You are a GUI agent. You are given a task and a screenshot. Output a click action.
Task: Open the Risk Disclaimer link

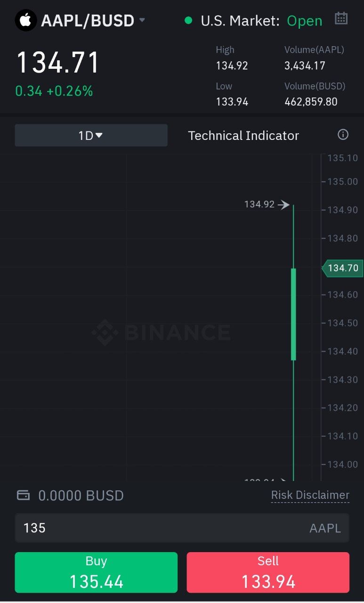pyautogui.click(x=310, y=495)
